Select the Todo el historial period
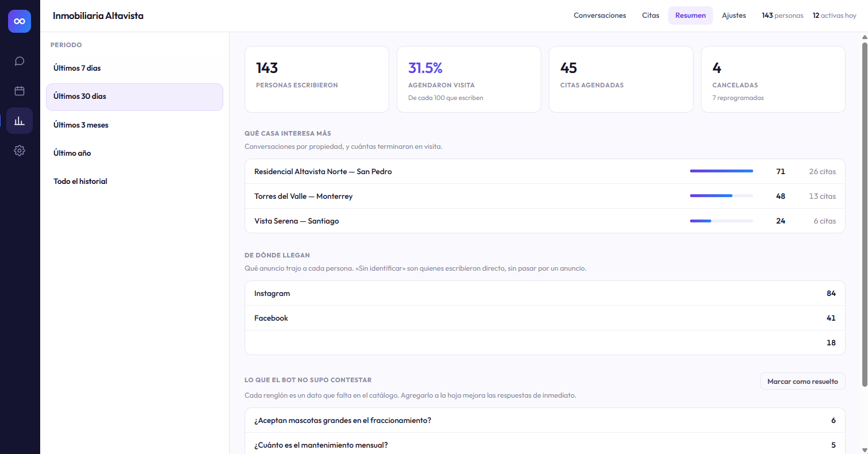 [134, 181]
